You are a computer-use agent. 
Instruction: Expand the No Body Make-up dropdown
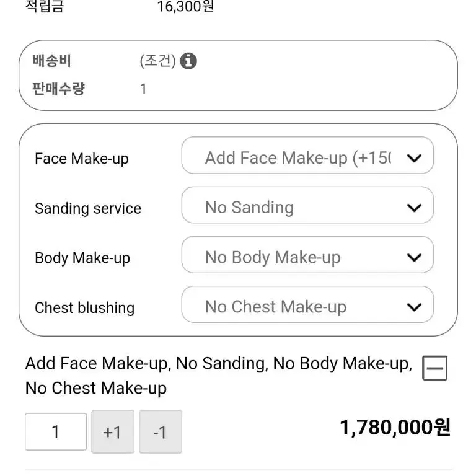[307, 255]
